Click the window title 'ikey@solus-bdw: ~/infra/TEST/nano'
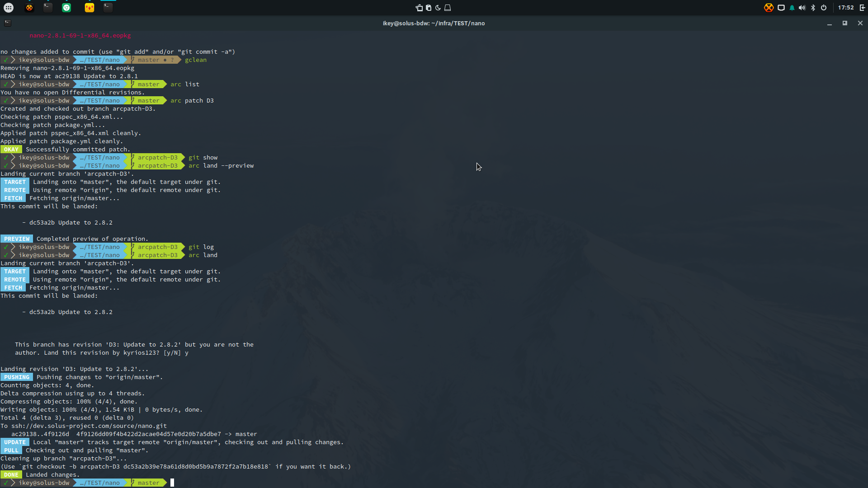The width and height of the screenshot is (868, 488). point(434,23)
